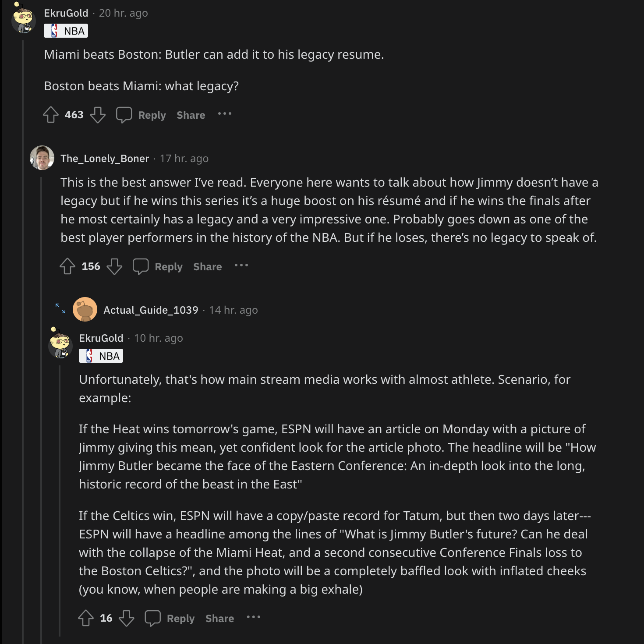Share the 16-point EkruGold reply
The image size is (644, 644).
(219, 619)
